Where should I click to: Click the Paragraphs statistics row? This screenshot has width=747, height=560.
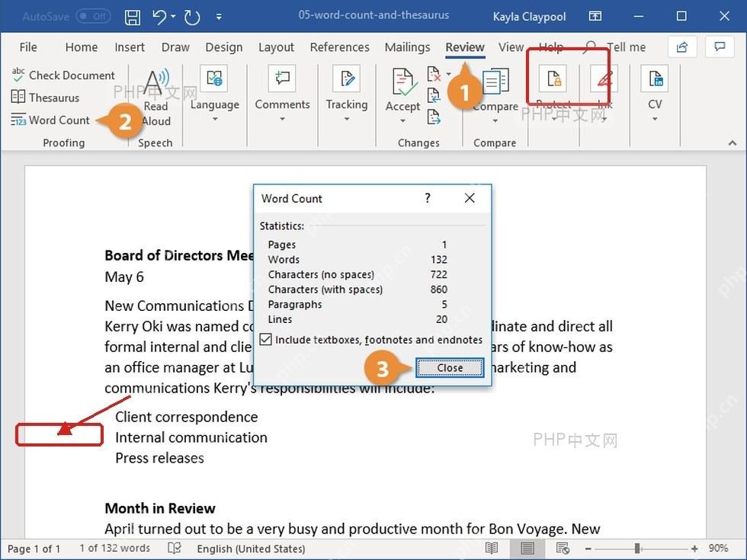(357, 305)
